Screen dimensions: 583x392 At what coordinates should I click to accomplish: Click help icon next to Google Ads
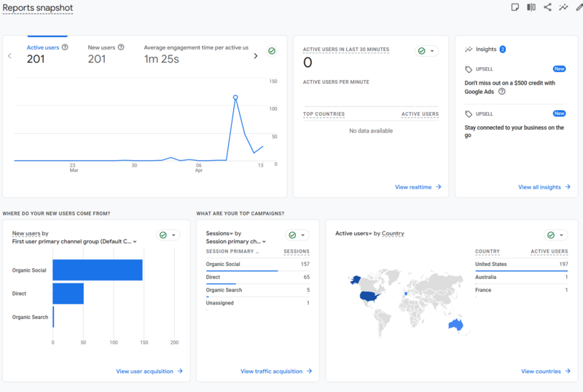point(501,92)
